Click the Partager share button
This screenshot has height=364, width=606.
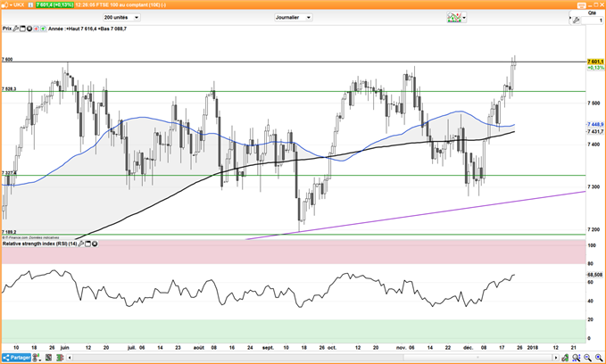(16, 358)
